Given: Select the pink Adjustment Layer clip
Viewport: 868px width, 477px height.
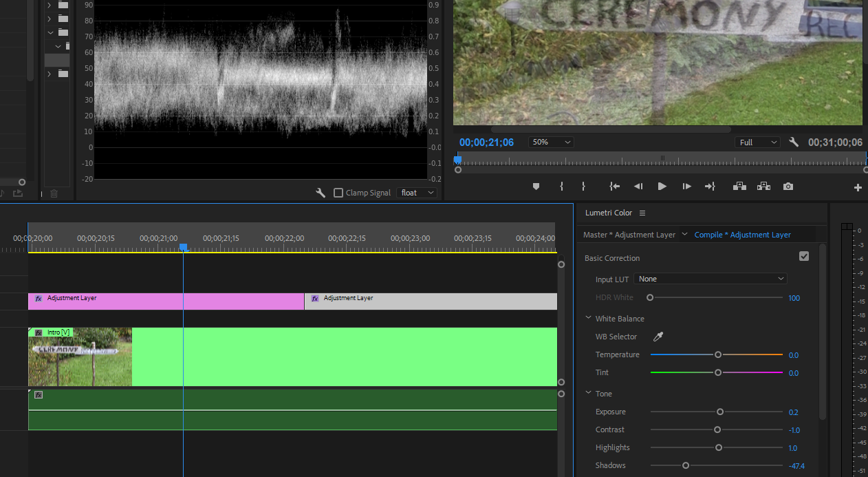Looking at the screenshot, I should (x=165, y=301).
